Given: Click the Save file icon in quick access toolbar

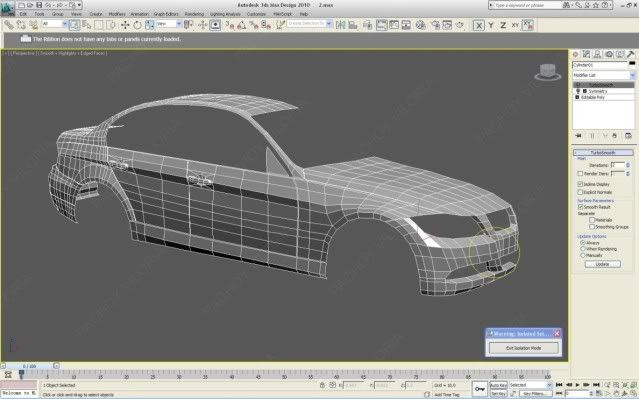Looking at the screenshot, I should [39, 5].
